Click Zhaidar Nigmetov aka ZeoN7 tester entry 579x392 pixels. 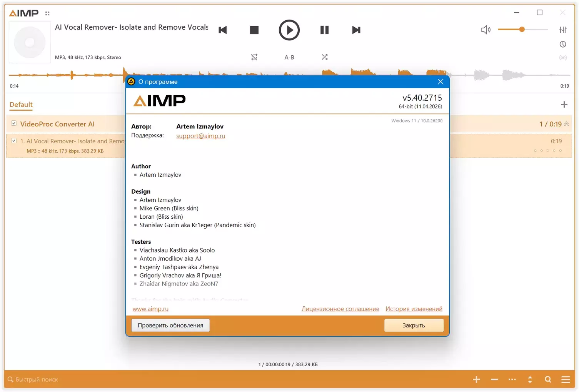(x=179, y=284)
